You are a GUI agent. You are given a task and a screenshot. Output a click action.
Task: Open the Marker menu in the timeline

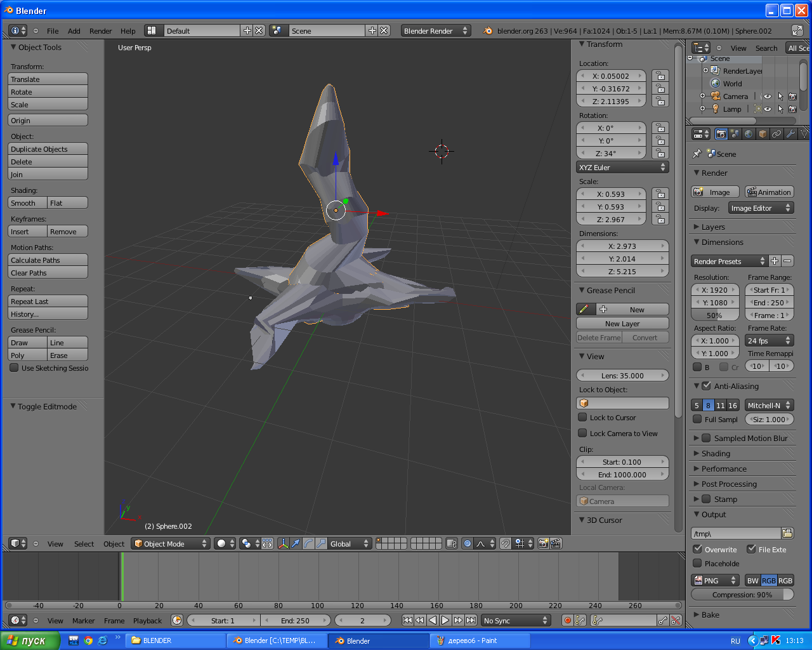pos(83,621)
